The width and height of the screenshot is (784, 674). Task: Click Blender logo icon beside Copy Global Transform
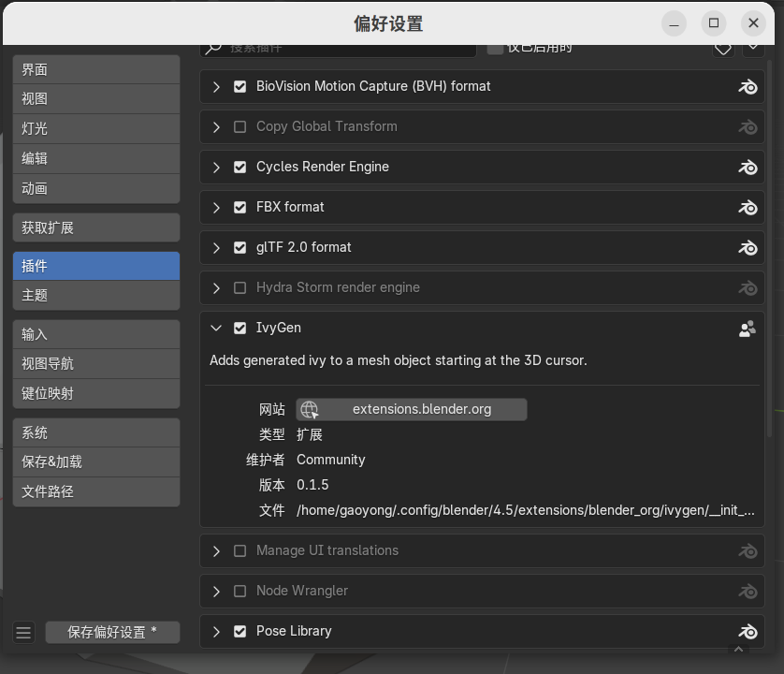pyautogui.click(x=748, y=127)
